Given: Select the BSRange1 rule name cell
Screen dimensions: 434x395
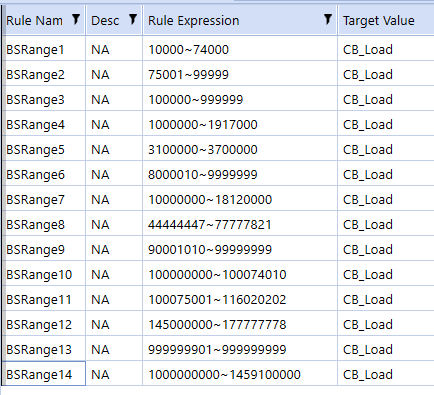Looking at the screenshot, I should 44,49.
